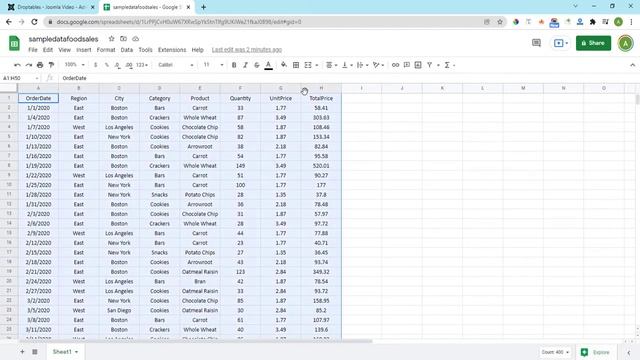Click the green Share button
The height and width of the screenshot is (360, 640).
pos(593,43)
